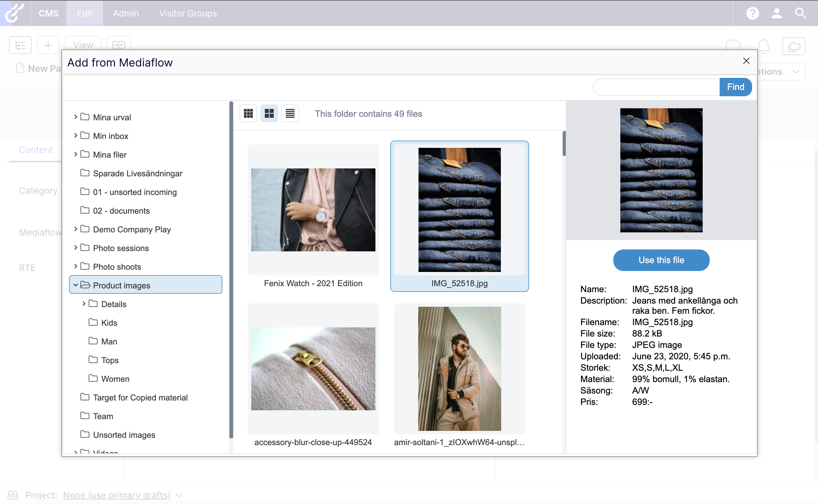Expand the Details subfolder
The height and width of the screenshot is (504, 818).
coord(84,304)
